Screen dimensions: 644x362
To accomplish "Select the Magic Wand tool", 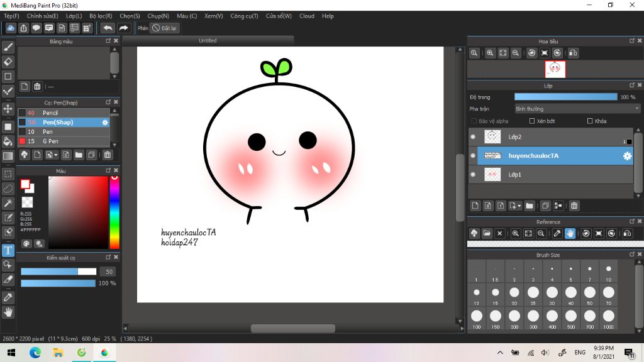I will point(8,203).
